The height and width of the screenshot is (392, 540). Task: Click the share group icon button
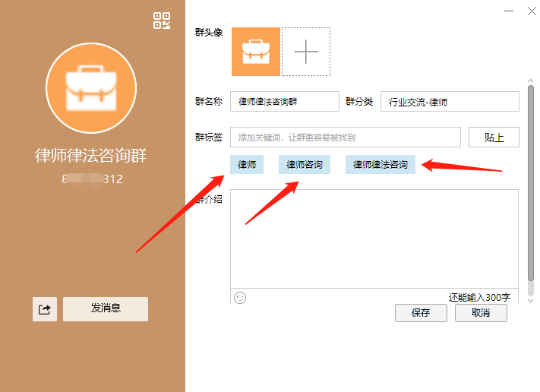click(45, 309)
